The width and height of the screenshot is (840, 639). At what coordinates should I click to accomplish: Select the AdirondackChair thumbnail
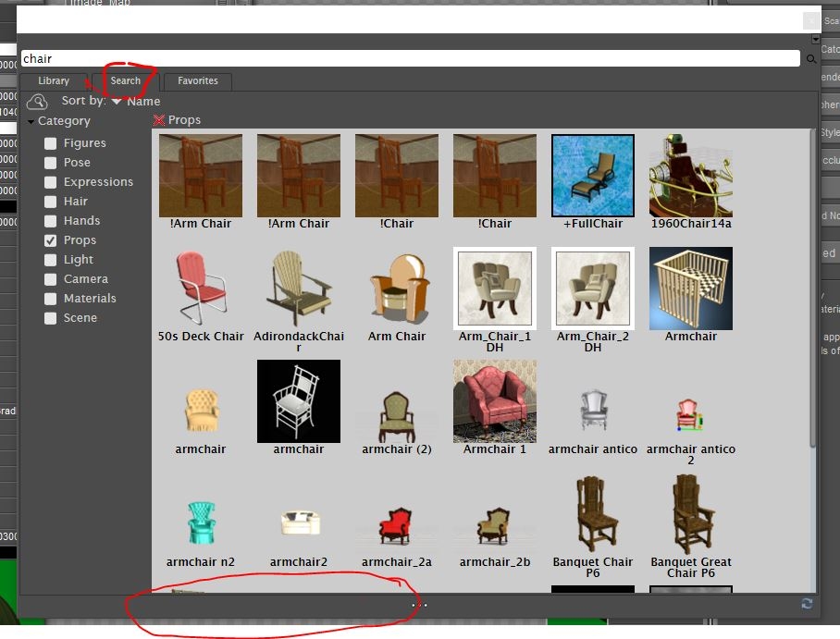299,289
